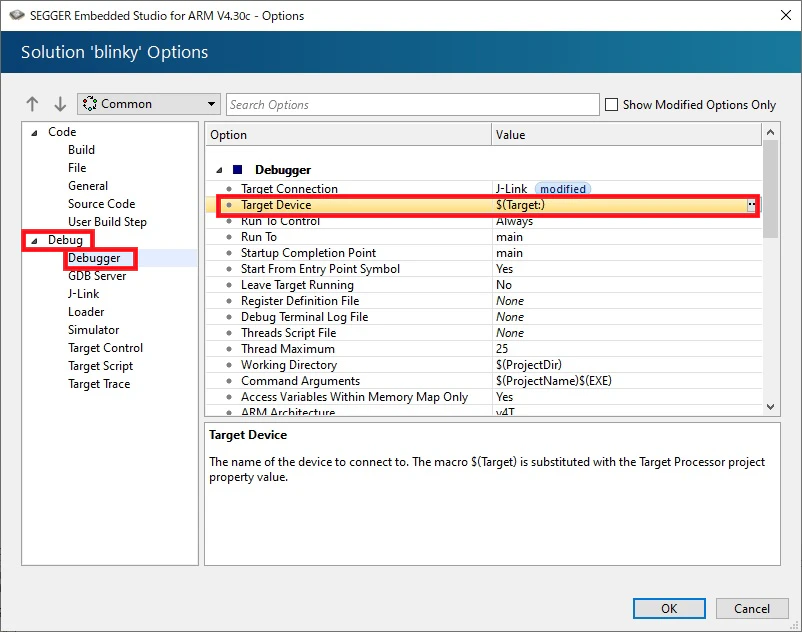Open User Build Step options
The width and height of the screenshot is (802, 632).
pos(107,222)
